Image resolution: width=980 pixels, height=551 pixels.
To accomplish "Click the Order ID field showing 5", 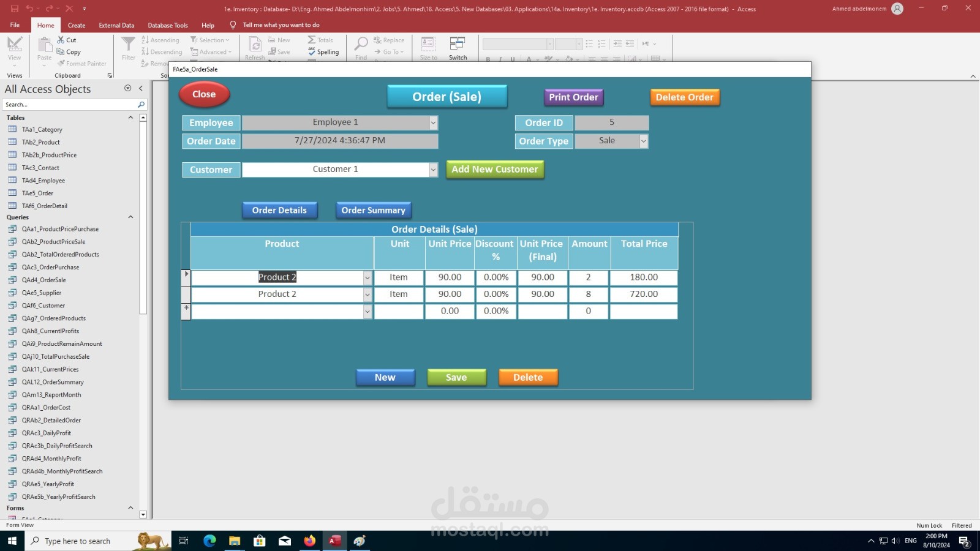I will click(612, 122).
